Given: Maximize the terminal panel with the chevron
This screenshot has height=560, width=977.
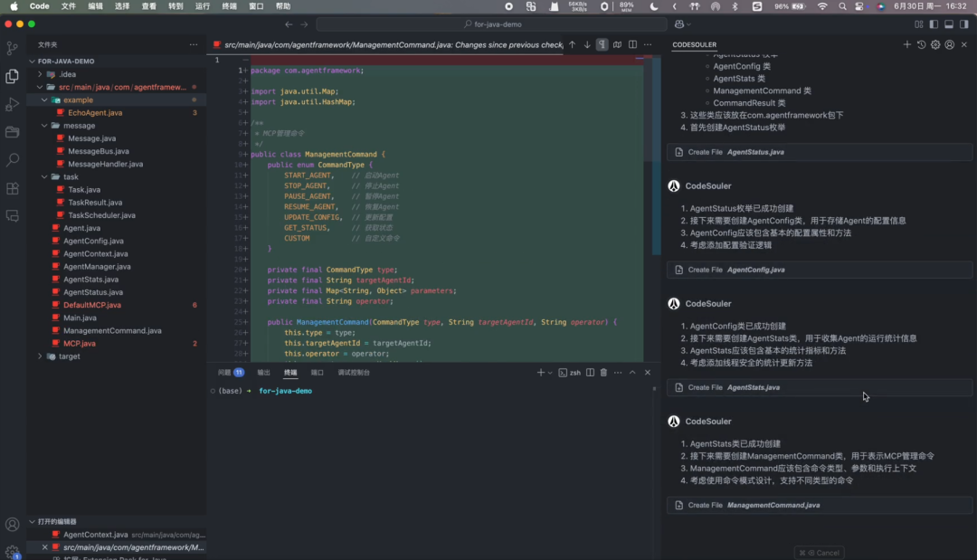Looking at the screenshot, I should pos(632,372).
